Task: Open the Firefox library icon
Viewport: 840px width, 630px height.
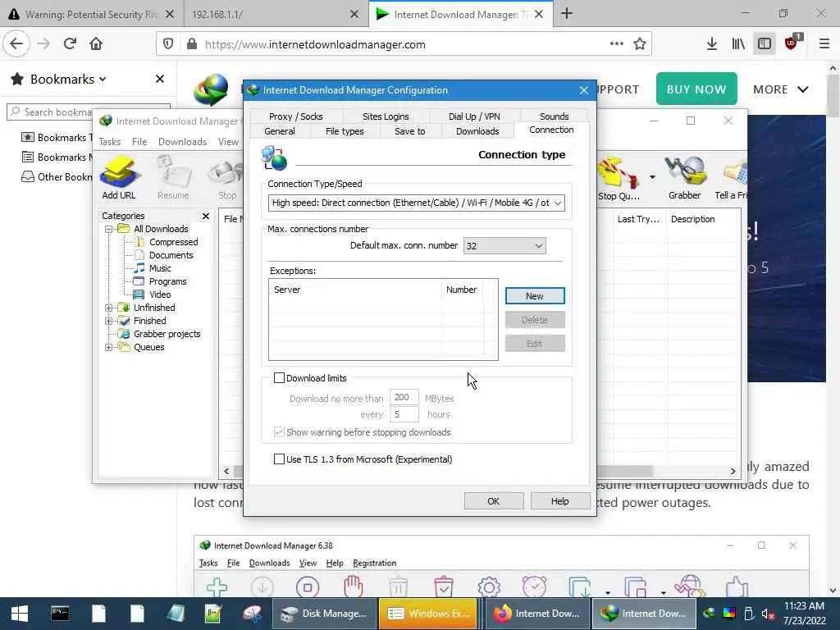Action: tap(738, 44)
